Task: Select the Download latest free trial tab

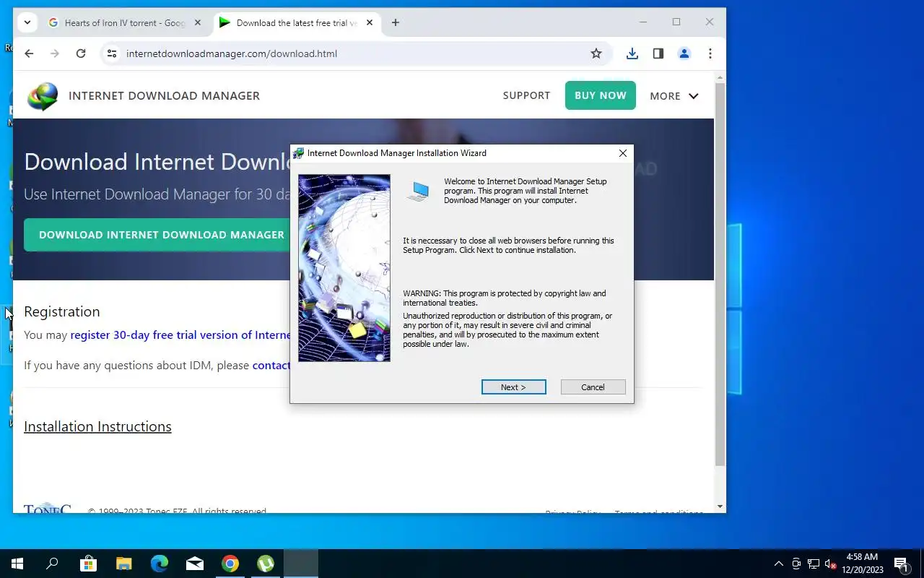Action: coord(296,22)
